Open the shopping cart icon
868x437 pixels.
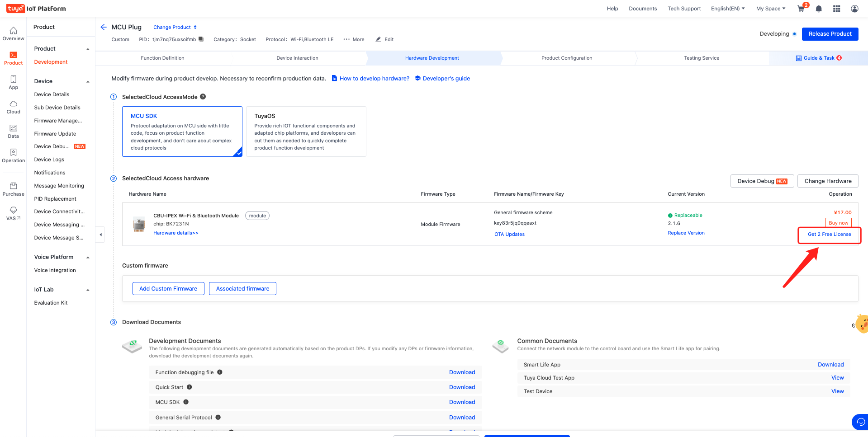pyautogui.click(x=801, y=9)
